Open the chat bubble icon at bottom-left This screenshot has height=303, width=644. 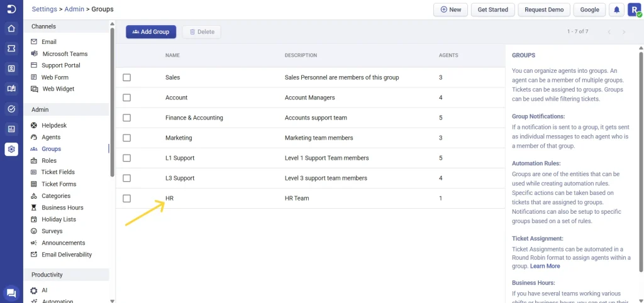point(11,293)
